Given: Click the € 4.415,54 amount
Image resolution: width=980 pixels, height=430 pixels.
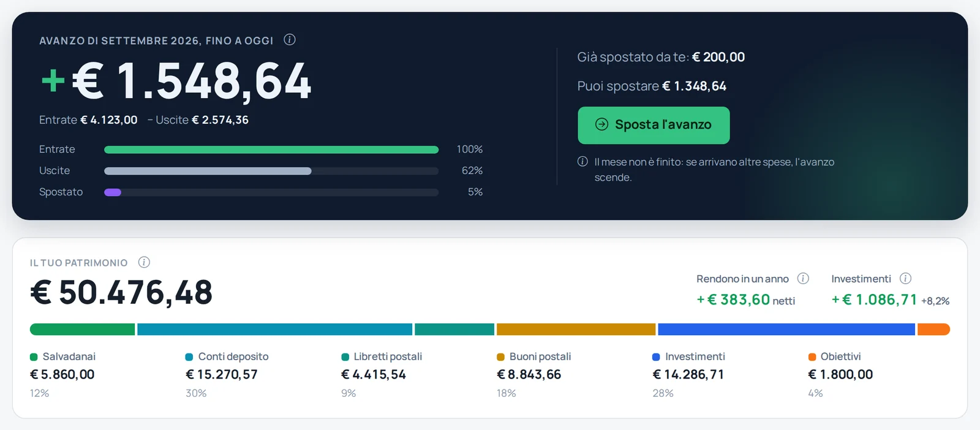Looking at the screenshot, I should tap(374, 374).
